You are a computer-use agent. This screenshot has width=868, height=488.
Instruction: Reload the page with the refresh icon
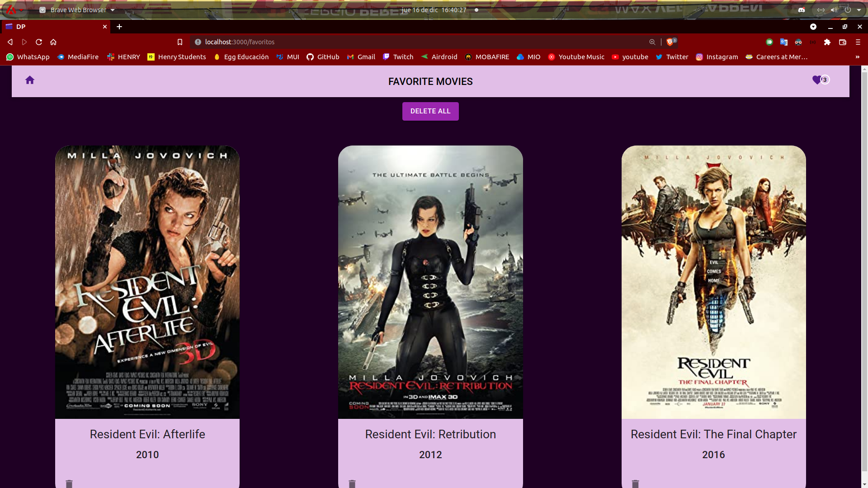pyautogui.click(x=39, y=42)
